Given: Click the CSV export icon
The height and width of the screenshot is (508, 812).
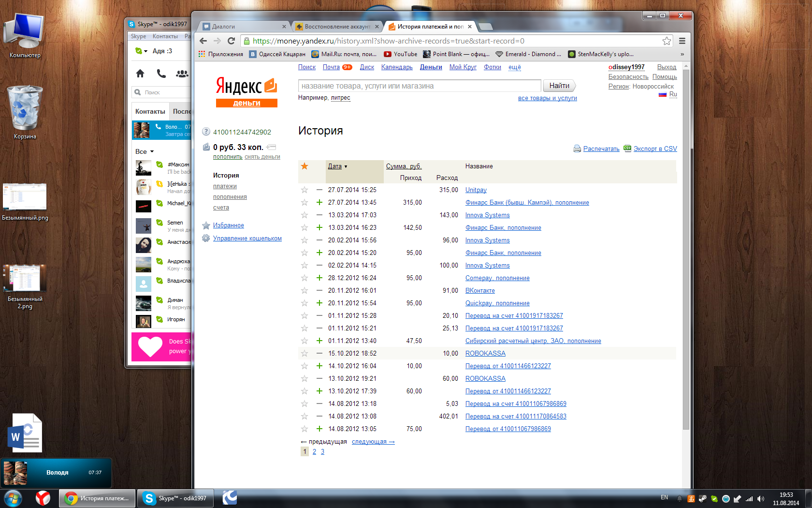Looking at the screenshot, I should coord(627,148).
